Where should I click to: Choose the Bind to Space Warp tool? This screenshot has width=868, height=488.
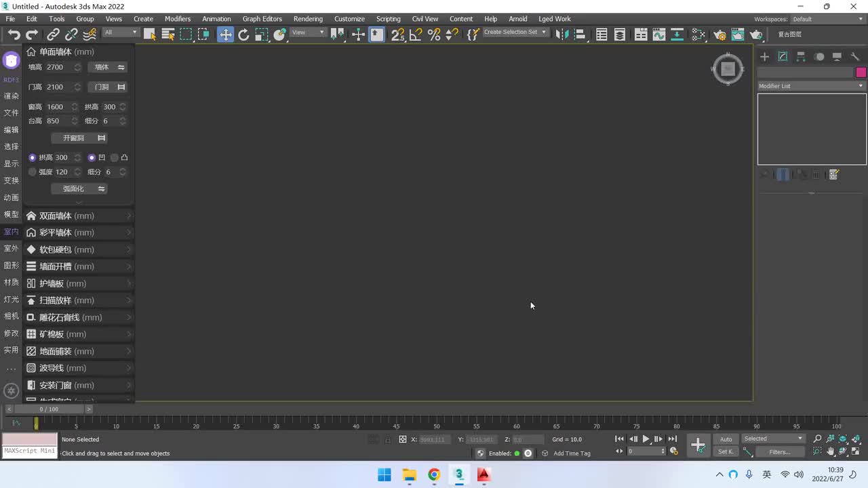click(x=89, y=35)
